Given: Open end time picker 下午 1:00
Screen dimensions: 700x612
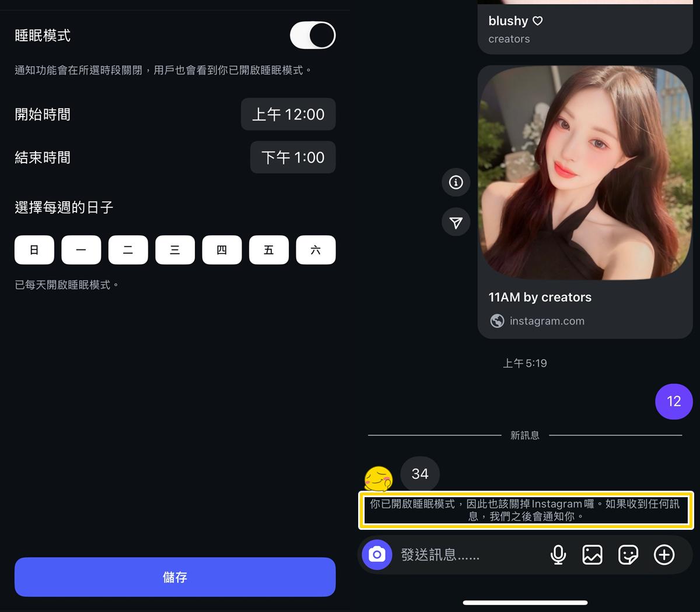Looking at the screenshot, I should pos(293,157).
